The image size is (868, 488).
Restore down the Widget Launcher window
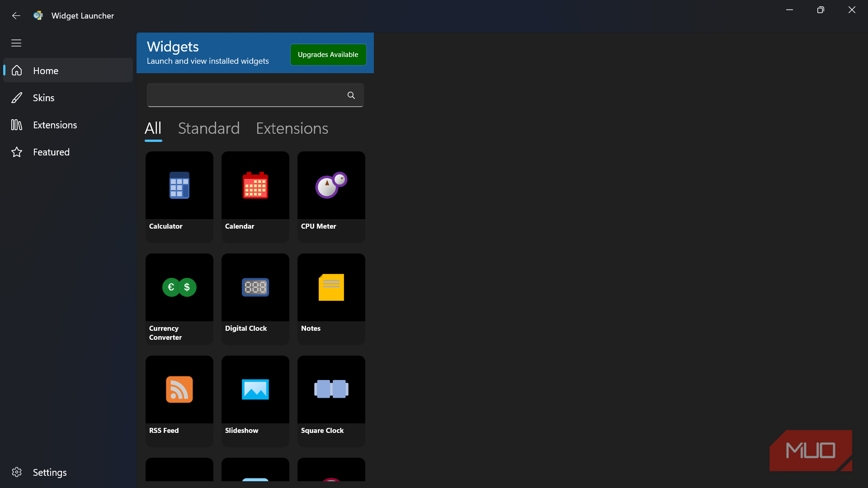click(x=821, y=10)
